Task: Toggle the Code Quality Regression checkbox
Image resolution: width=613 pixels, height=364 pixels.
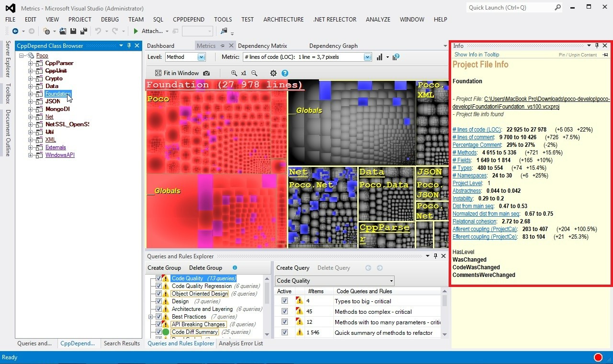Action: pyautogui.click(x=159, y=286)
